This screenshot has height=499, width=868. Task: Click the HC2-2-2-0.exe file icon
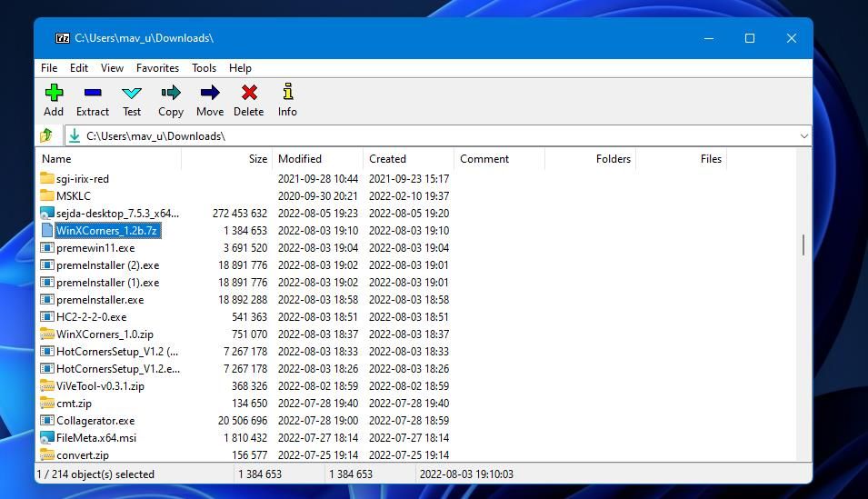click(47, 317)
